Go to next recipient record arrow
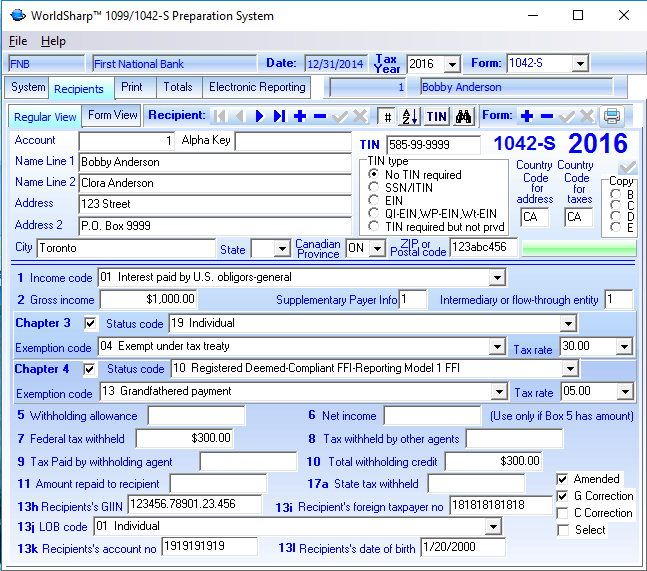Screen dimensions: 647x571 259,116
